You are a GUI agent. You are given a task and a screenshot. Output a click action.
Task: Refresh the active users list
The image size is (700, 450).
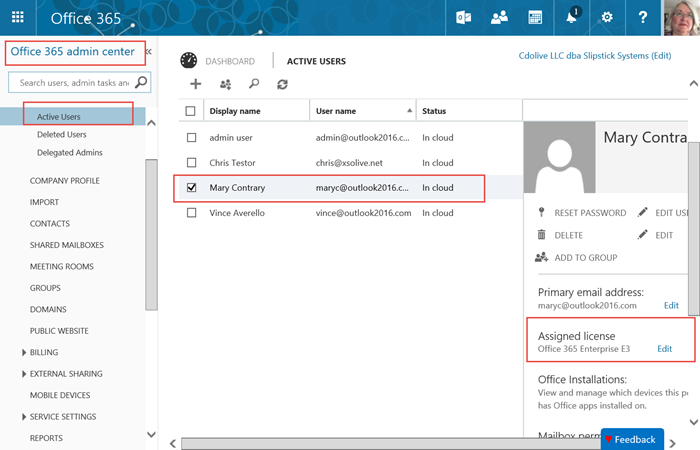283,85
